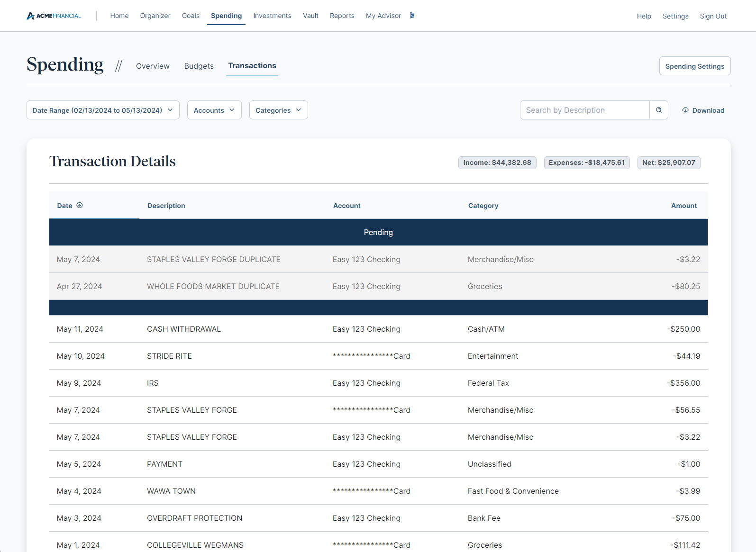Click the Download text link

pyautogui.click(x=708, y=110)
